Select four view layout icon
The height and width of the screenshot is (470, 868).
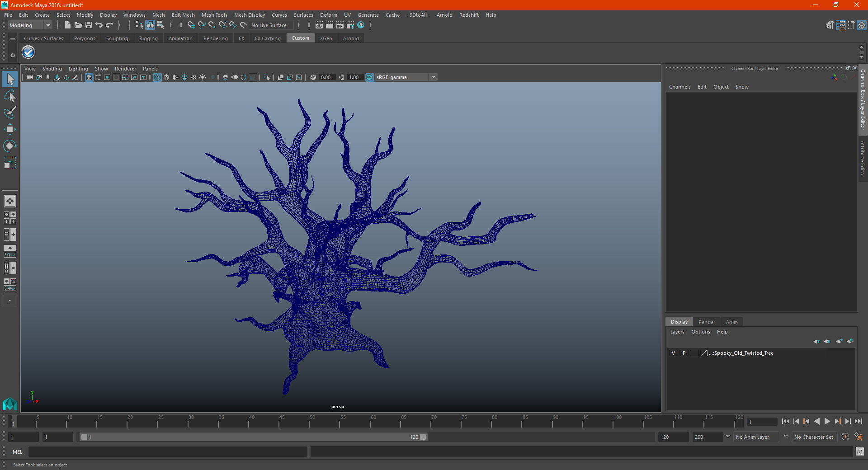(x=10, y=218)
